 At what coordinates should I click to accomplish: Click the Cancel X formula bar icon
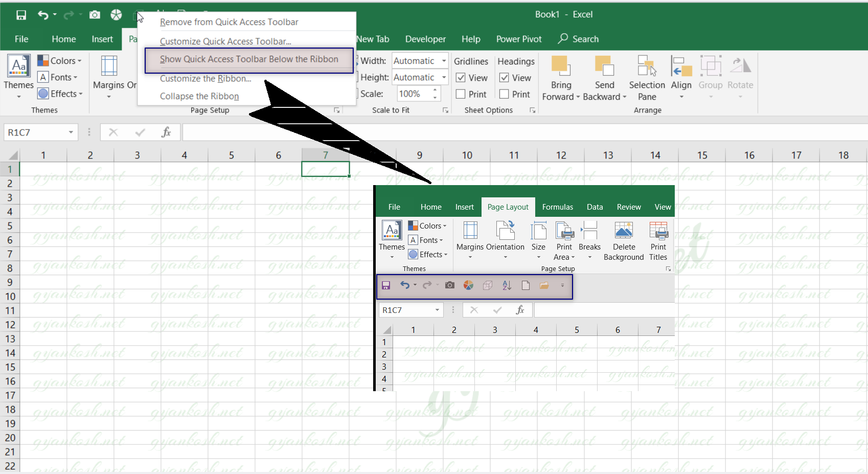113,132
